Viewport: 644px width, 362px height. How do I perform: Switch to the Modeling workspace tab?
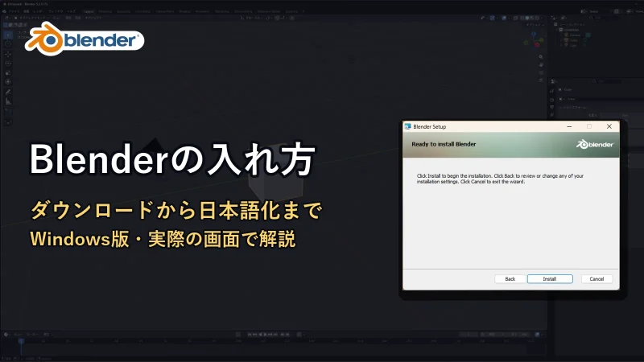point(105,11)
